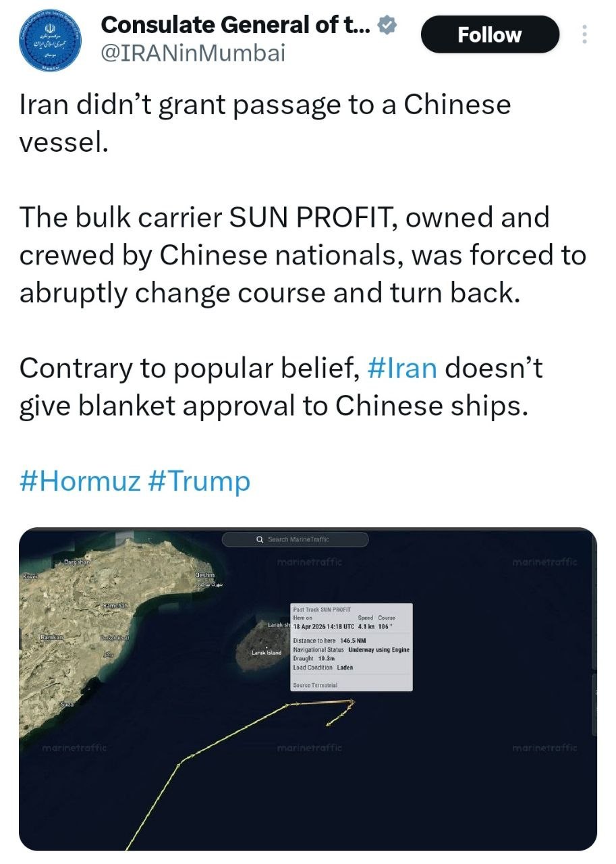
Task: Click the Search MarineTraffic field
Action: pos(298,539)
